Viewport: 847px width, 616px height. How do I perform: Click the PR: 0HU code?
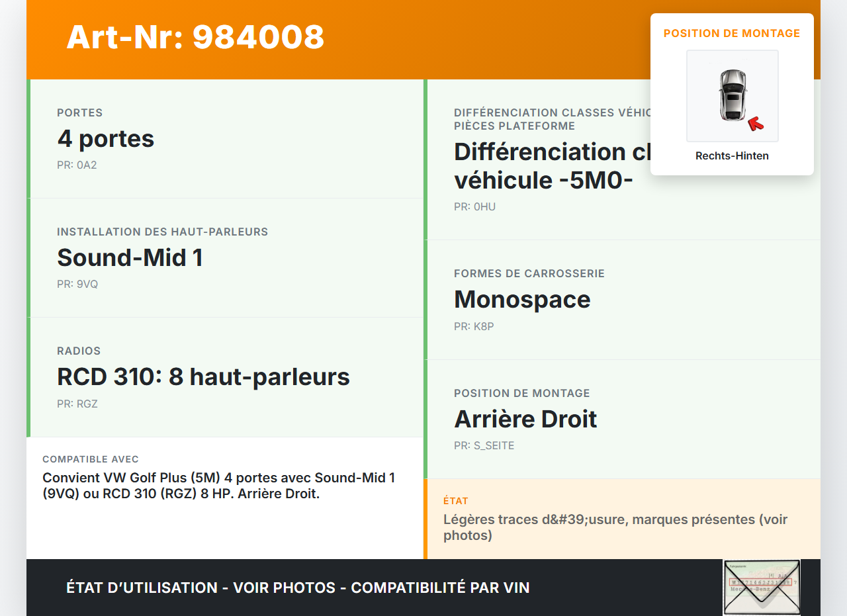coord(474,206)
